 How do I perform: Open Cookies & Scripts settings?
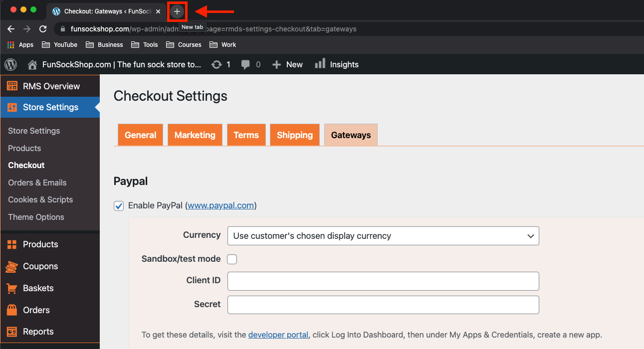click(x=40, y=199)
